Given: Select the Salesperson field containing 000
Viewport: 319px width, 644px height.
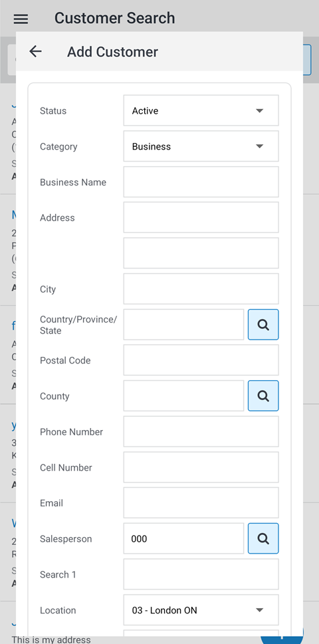Looking at the screenshot, I should [x=183, y=538].
